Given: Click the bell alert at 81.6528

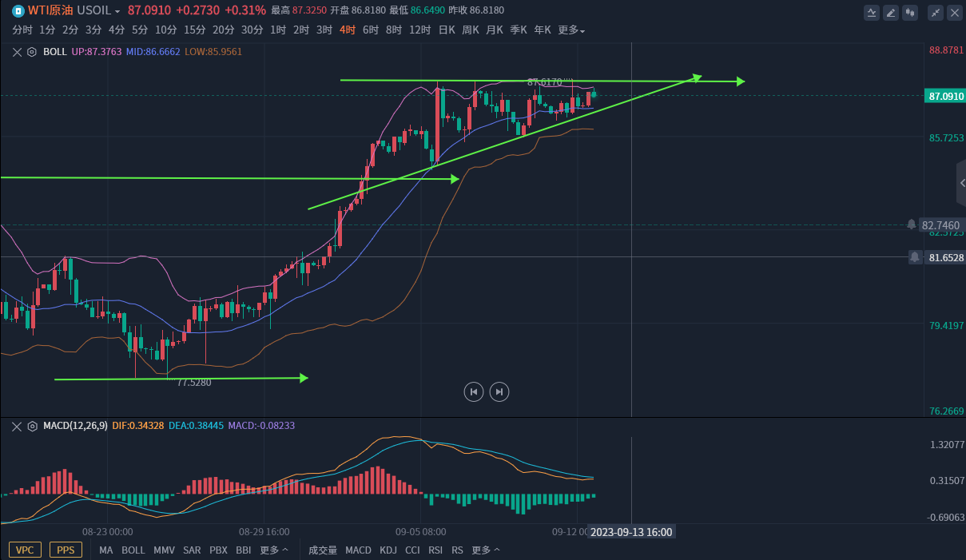Looking at the screenshot, I should (915, 257).
